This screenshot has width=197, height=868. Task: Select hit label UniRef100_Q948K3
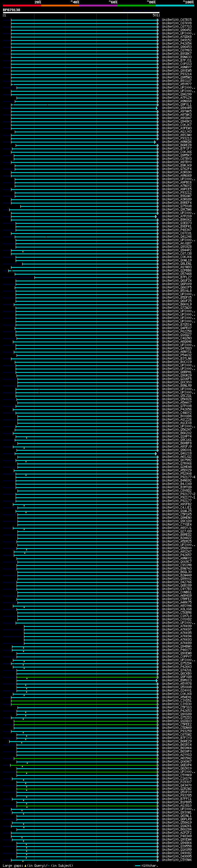click(176, 121)
